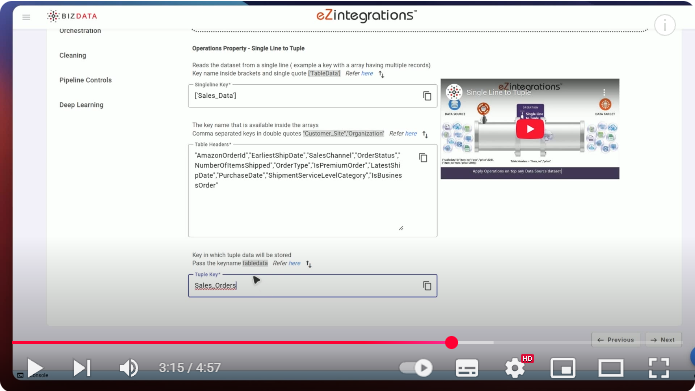Enter full screen mode
Image resolution: width=695 pixels, height=391 pixels.
(659, 368)
